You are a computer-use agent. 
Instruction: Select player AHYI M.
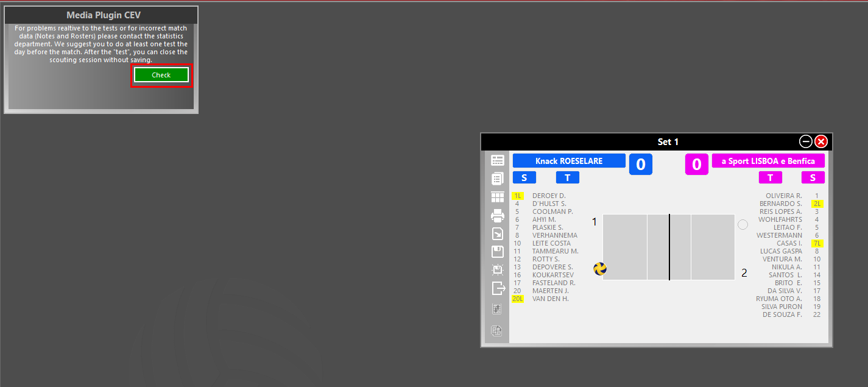(544, 219)
